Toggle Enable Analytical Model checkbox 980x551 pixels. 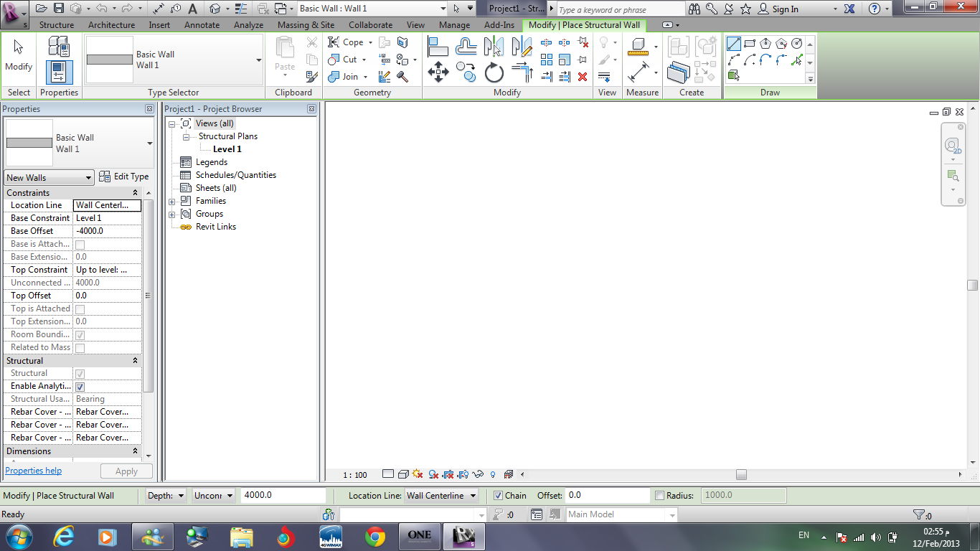pos(80,387)
